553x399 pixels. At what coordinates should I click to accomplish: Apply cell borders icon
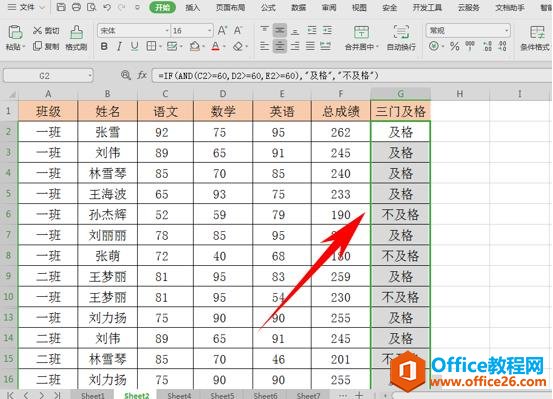[x=151, y=46]
